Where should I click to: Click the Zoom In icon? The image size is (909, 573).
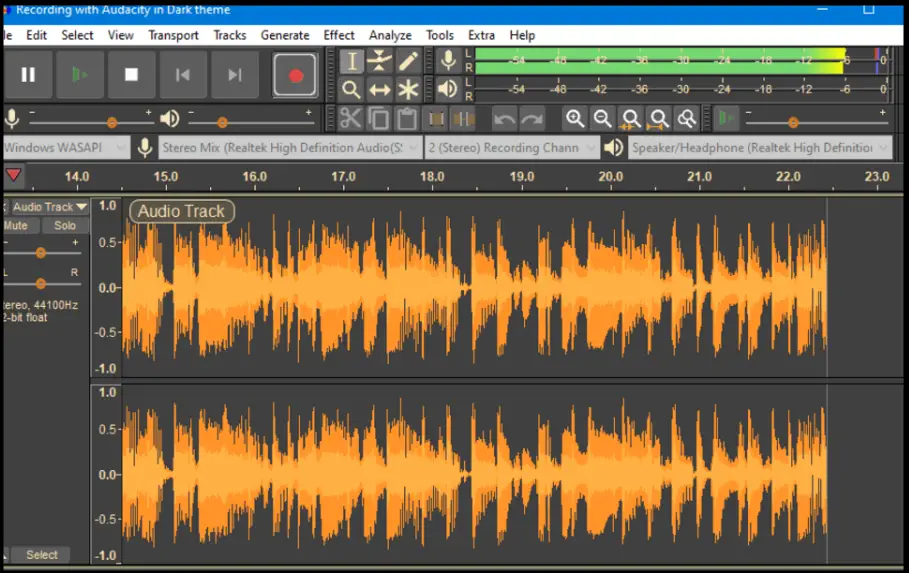tap(575, 119)
